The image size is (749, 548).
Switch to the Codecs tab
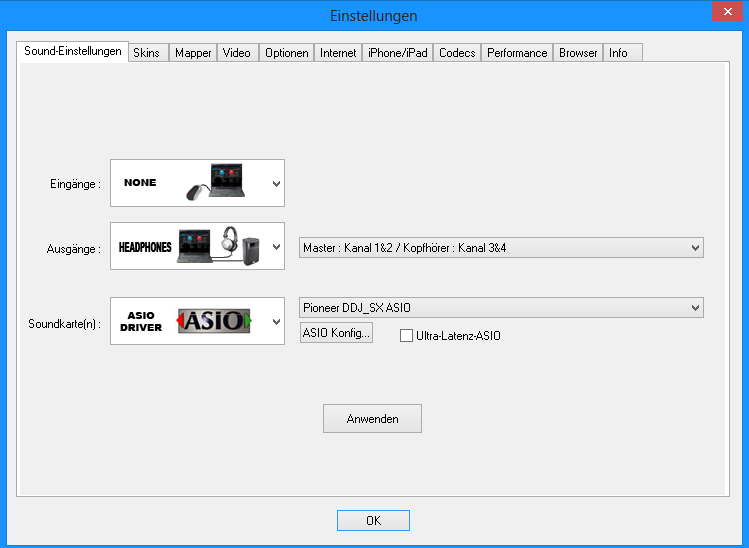tap(456, 53)
